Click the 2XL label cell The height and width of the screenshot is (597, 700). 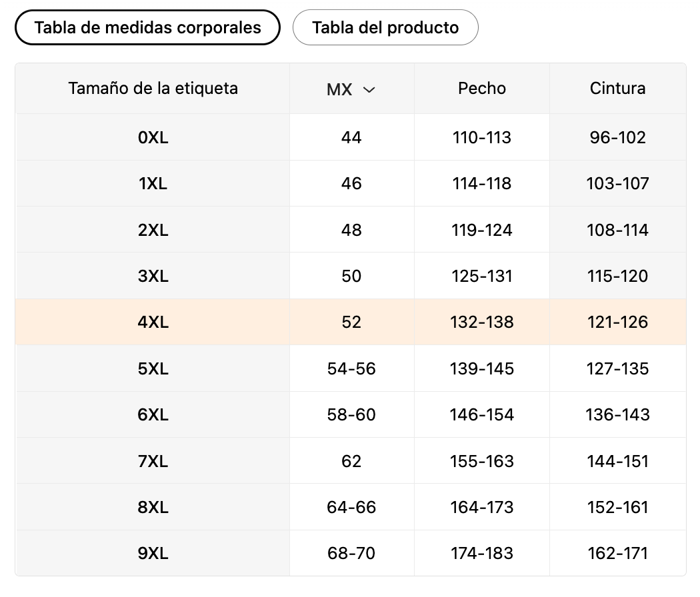tap(153, 230)
